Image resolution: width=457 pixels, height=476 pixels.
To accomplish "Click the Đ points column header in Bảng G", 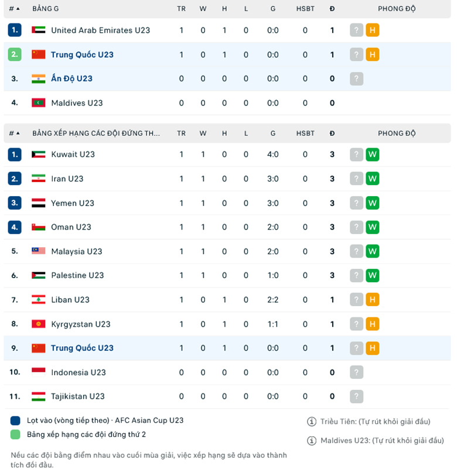I will (x=332, y=9).
